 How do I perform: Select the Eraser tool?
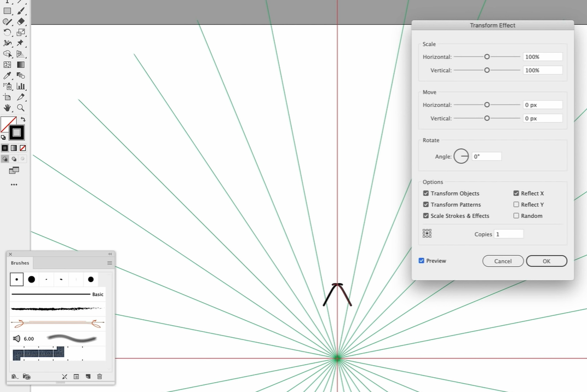click(20, 22)
